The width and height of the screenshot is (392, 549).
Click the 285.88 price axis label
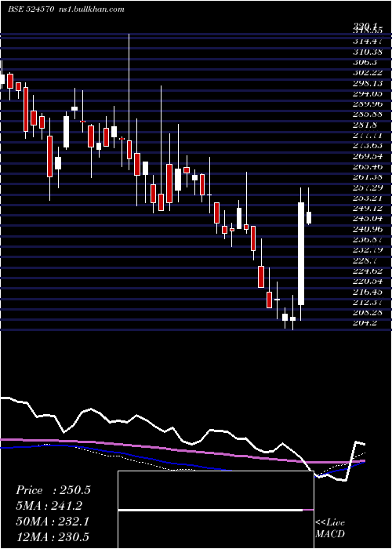367,115
